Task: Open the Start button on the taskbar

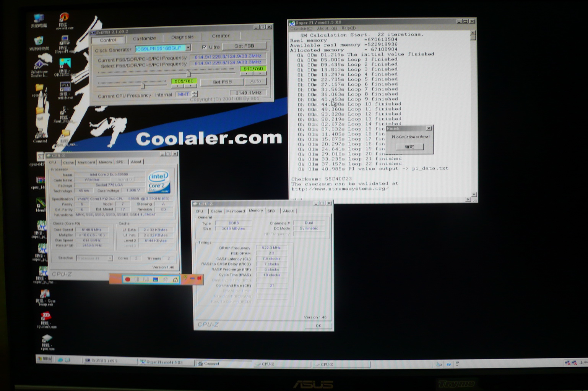Action: pos(44,359)
